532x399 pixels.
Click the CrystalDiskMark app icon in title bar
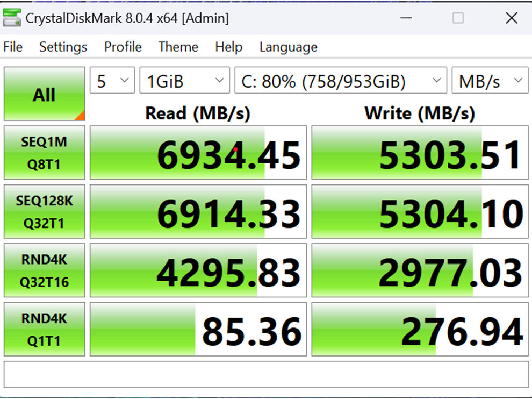click(11, 18)
